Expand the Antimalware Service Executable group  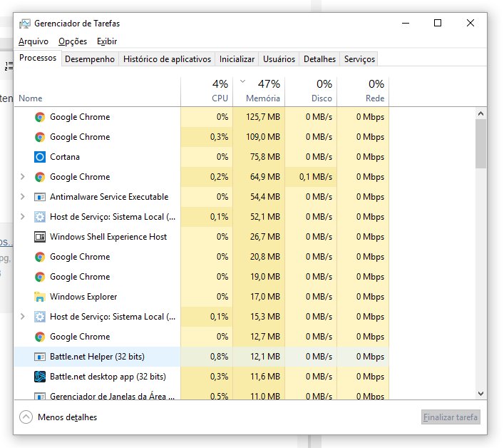[x=23, y=197]
